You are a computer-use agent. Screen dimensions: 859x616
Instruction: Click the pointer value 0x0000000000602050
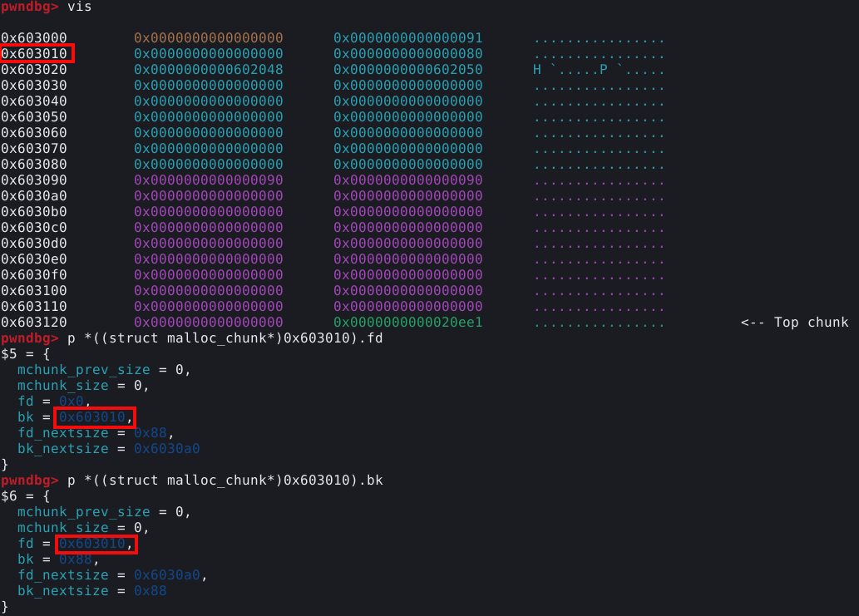[407, 70]
